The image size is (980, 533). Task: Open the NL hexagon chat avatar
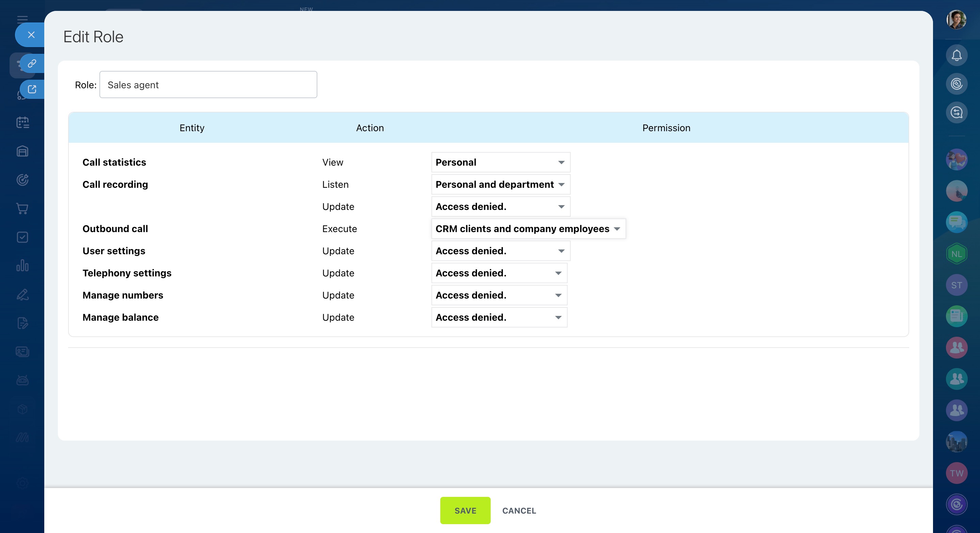(x=957, y=254)
